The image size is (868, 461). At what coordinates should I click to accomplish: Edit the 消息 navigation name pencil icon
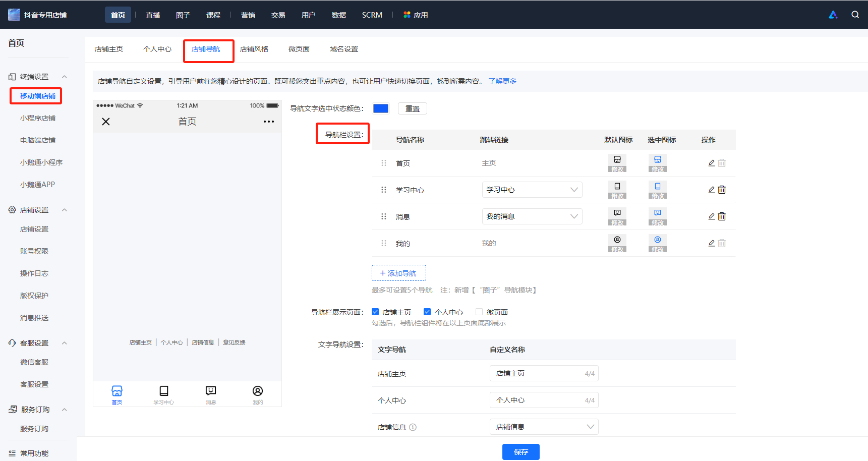[711, 216]
